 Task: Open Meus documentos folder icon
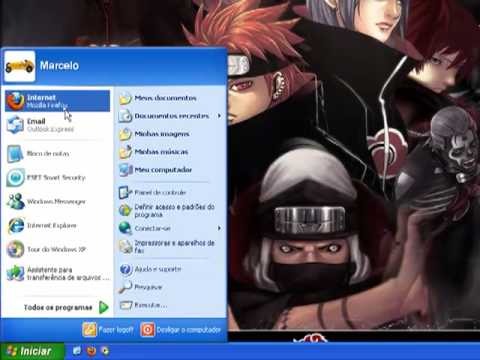click(126, 98)
